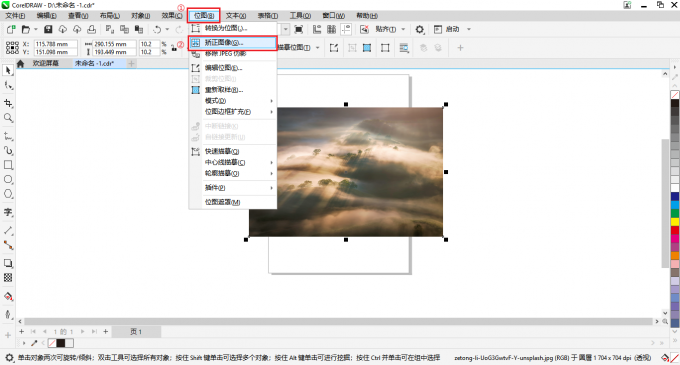Select the Rectangle tool

click(8, 165)
